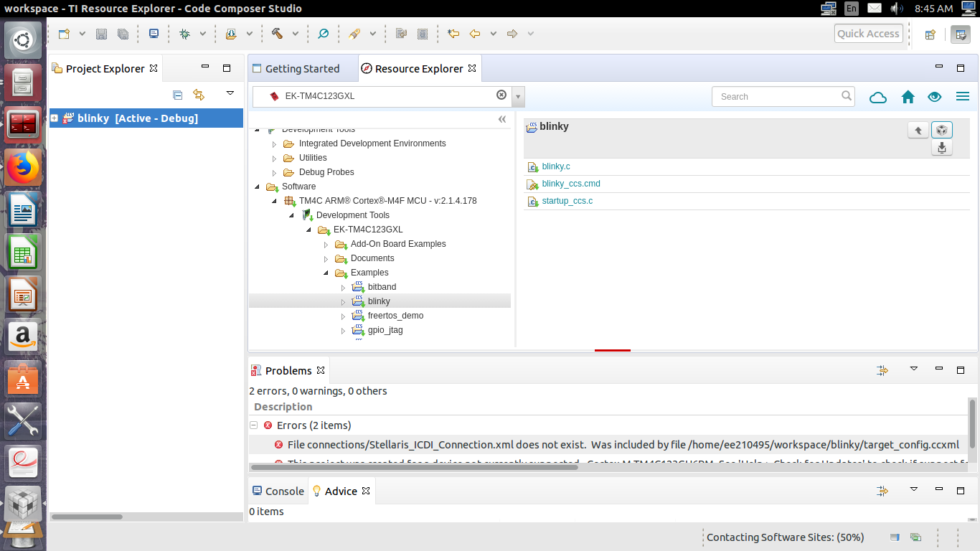The image size is (980, 551).
Task: Open the device filter dropdown arrow
Action: [x=518, y=97]
